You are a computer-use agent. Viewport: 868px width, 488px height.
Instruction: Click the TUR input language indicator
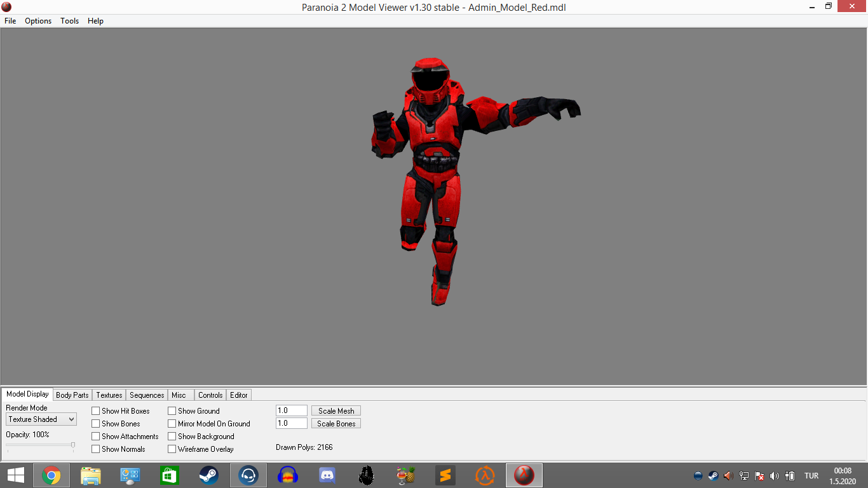[x=811, y=476]
